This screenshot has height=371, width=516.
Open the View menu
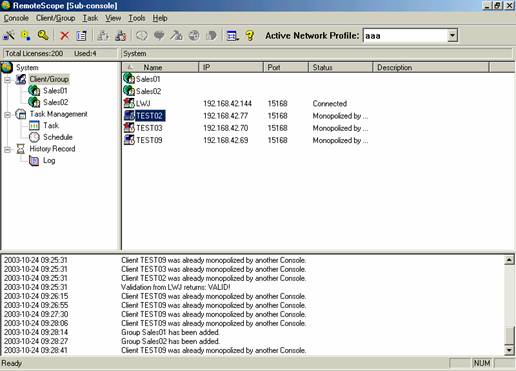pos(113,18)
